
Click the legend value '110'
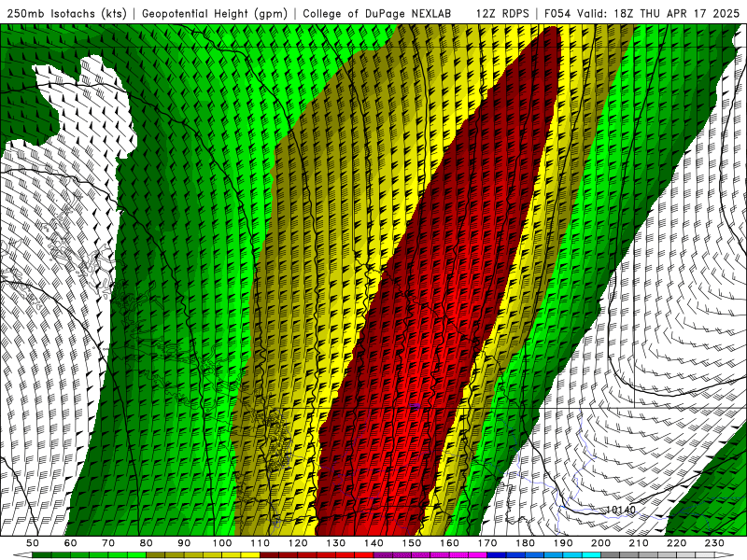tap(260, 543)
